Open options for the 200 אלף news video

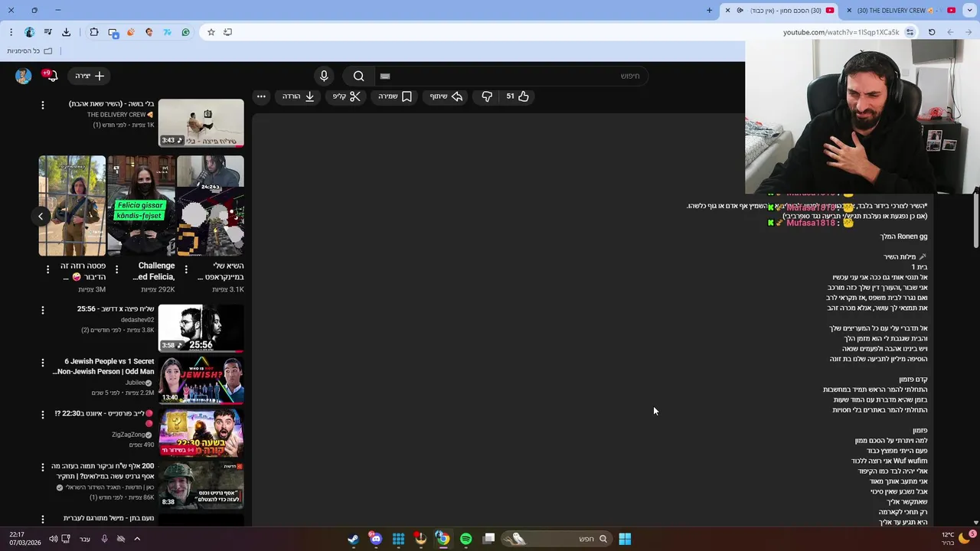[43, 466]
